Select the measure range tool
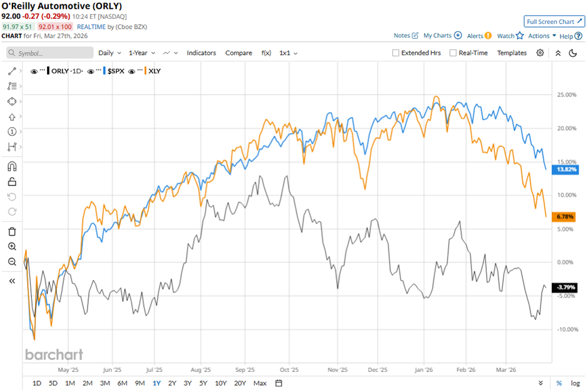 pos(12,146)
